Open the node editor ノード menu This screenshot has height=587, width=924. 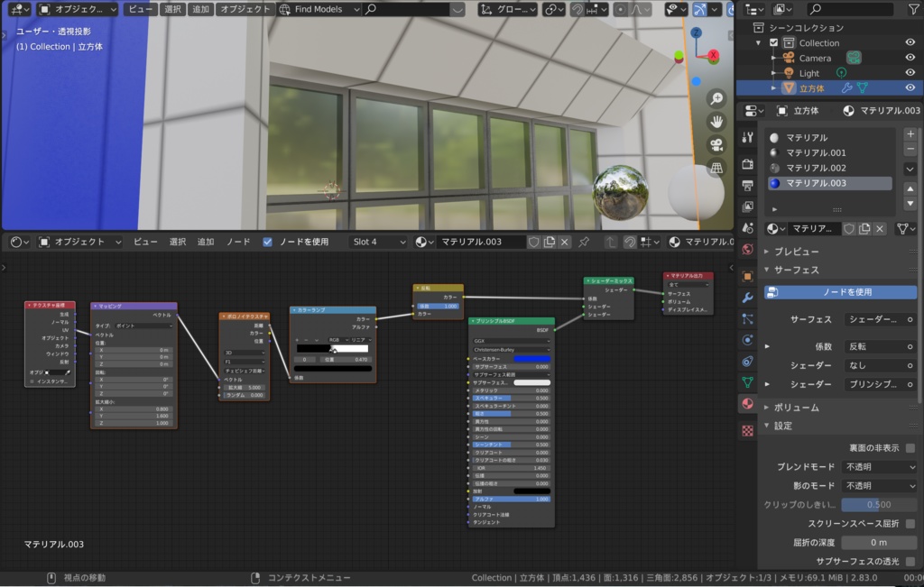pos(238,242)
